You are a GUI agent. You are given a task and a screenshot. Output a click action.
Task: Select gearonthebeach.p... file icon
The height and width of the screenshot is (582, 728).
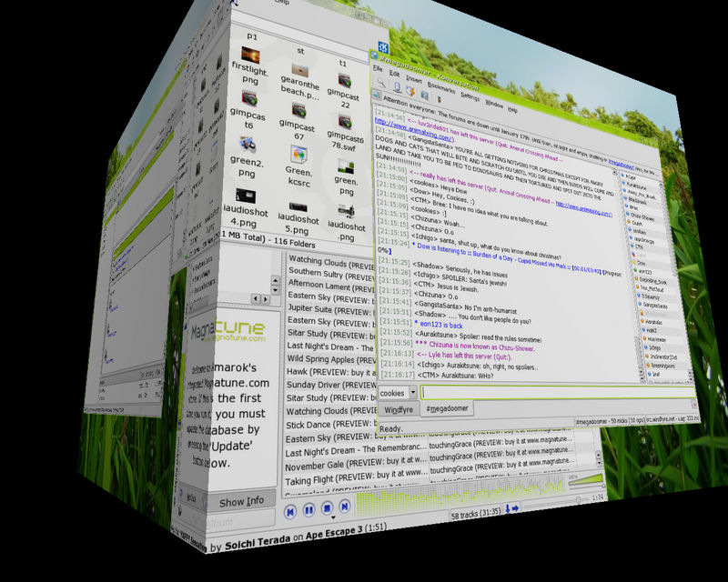tap(300, 70)
